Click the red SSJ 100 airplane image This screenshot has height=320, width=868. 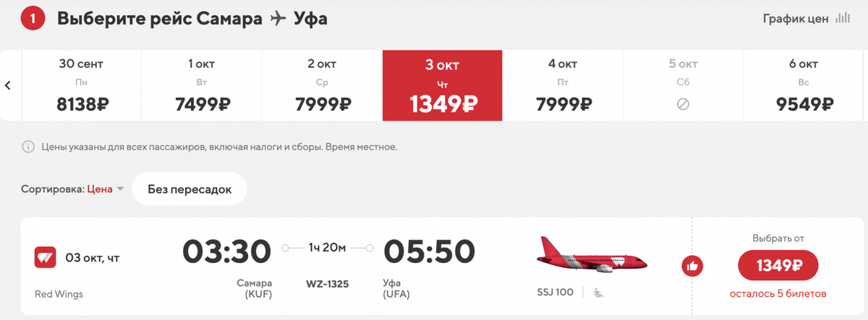[x=592, y=255]
